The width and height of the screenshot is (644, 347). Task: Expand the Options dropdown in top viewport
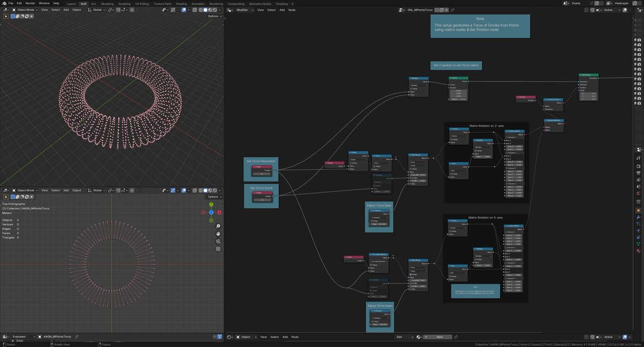tap(214, 16)
